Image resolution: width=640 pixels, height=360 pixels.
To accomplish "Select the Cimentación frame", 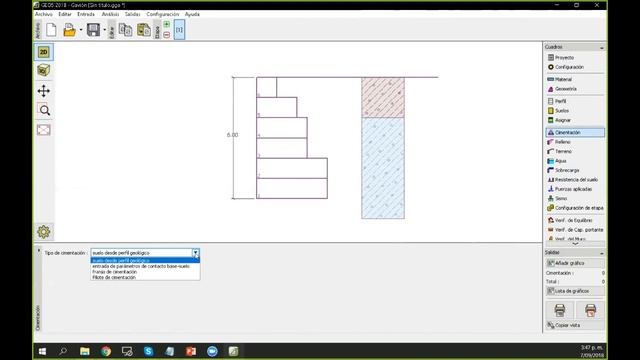I will (575, 132).
